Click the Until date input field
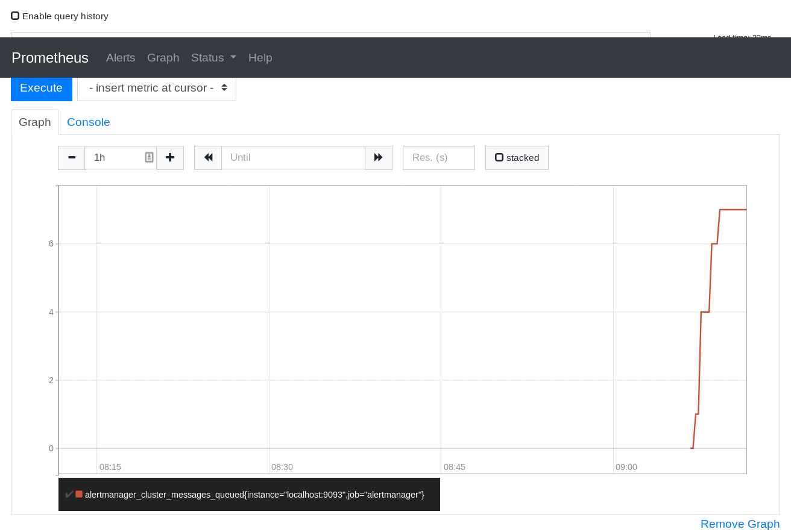The width and height of the screenshot is (791, 532). point(294,157)
